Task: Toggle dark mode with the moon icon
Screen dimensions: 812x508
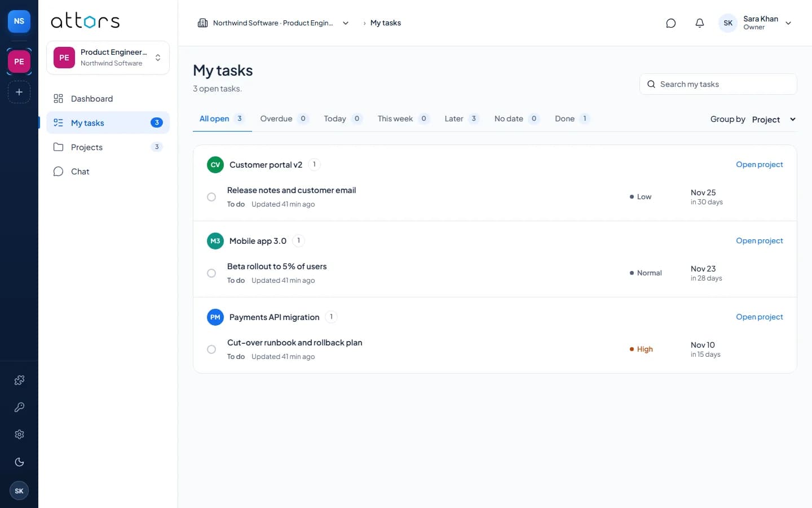Action: 19,462
